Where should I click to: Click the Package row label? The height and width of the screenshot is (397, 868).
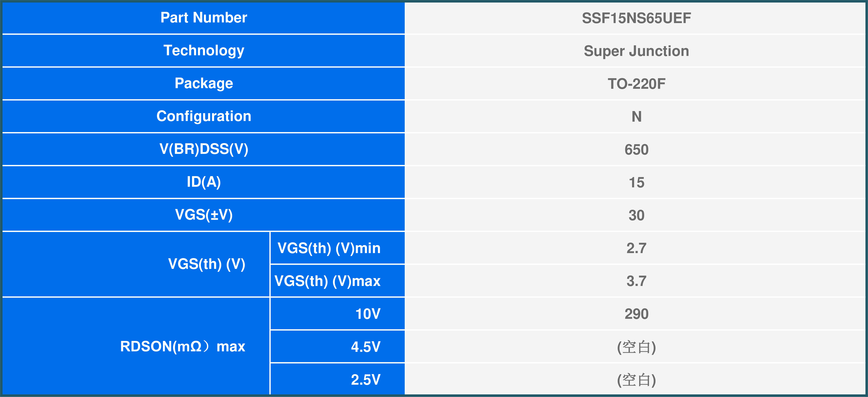point(204,83)
